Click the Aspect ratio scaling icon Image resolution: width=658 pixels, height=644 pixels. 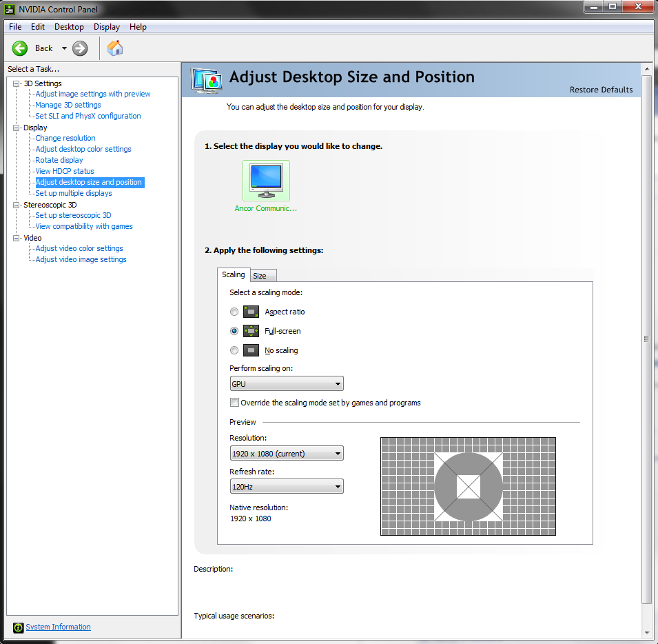coord(251,312)
